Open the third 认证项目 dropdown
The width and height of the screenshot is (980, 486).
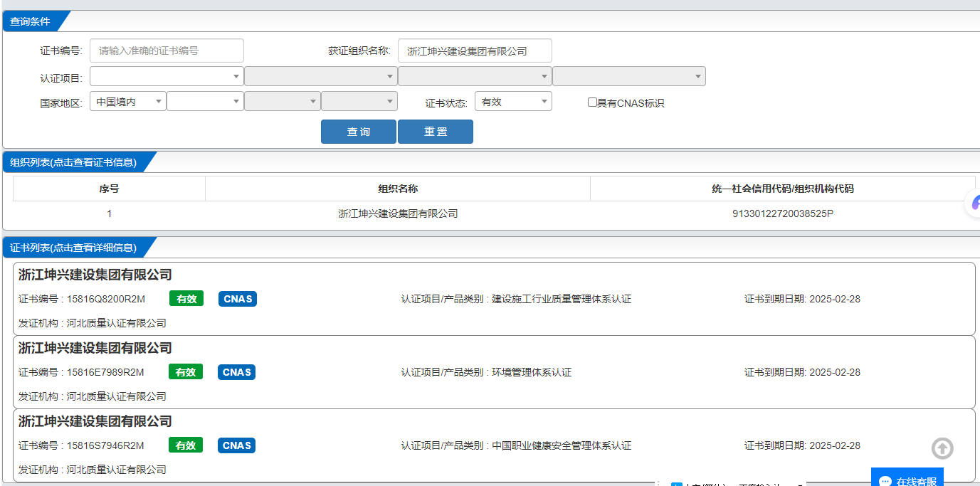[x=475, y=76]
